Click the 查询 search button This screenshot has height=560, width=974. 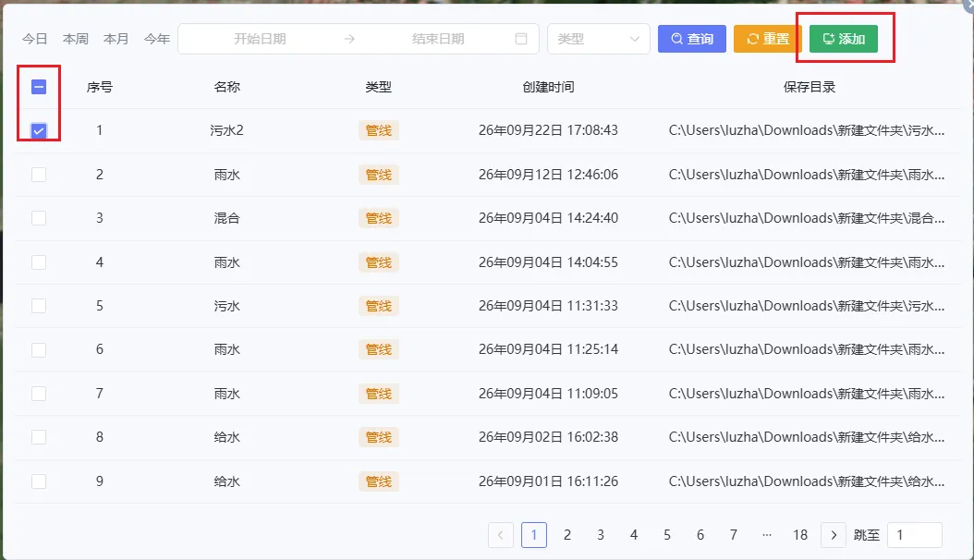coord(692,39)
